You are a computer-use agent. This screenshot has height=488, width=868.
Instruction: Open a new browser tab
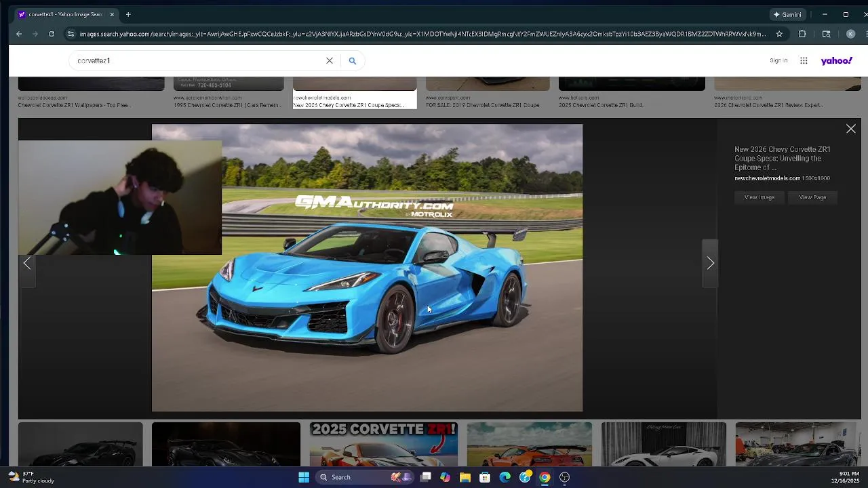coord(128,14)
